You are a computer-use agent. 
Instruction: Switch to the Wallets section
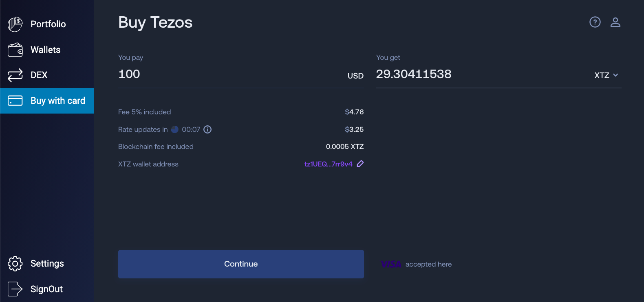pos(45,50)
